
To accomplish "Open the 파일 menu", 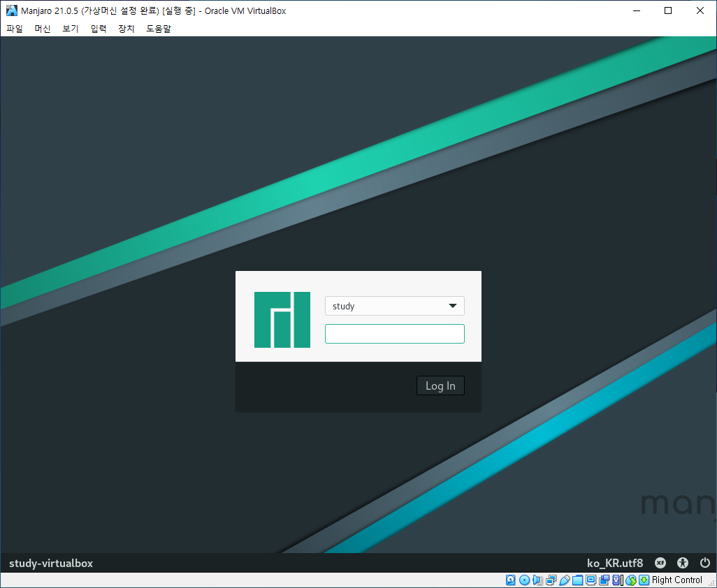I will [x=15, y=29].
